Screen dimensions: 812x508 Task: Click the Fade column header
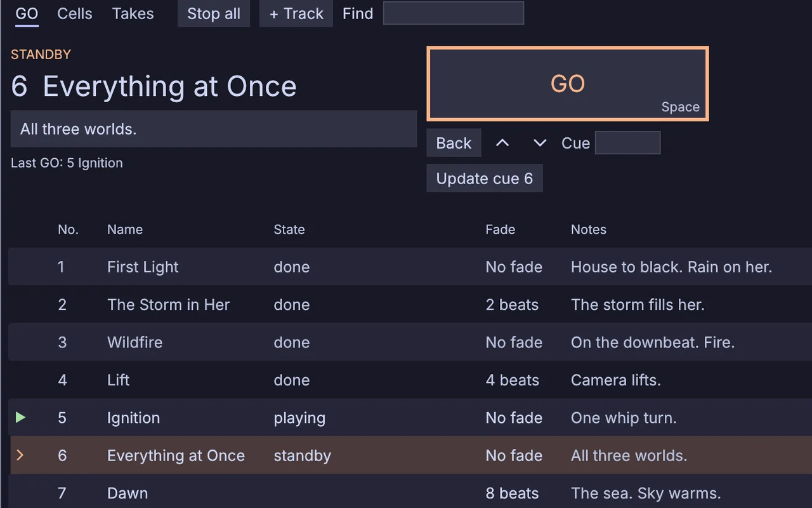[501, 229]
